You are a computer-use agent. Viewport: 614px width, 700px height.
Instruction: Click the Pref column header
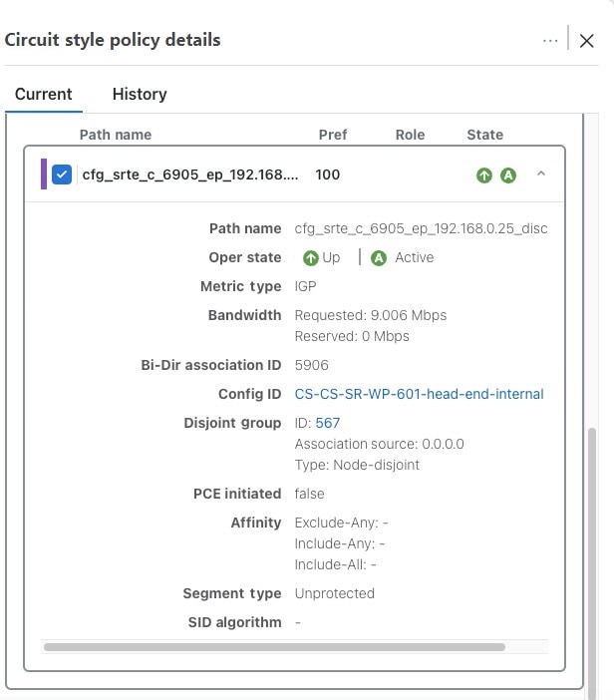[333, 135]
